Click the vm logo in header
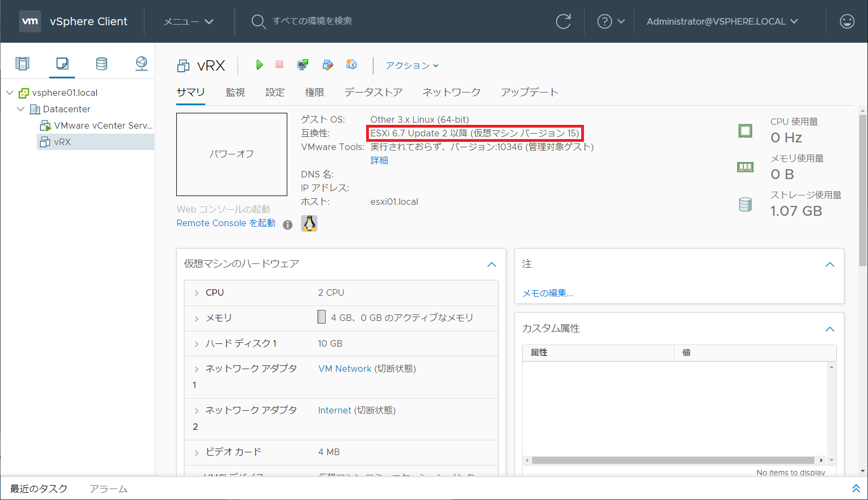The width and height of the screenshot is (868, 500). click(x=30, y=21)
